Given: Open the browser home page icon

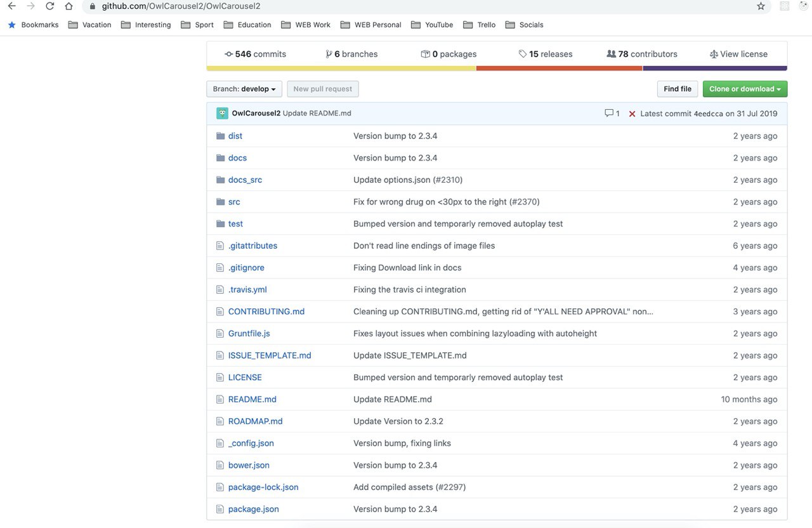Looking at the screenshot, I should (69, 6).
